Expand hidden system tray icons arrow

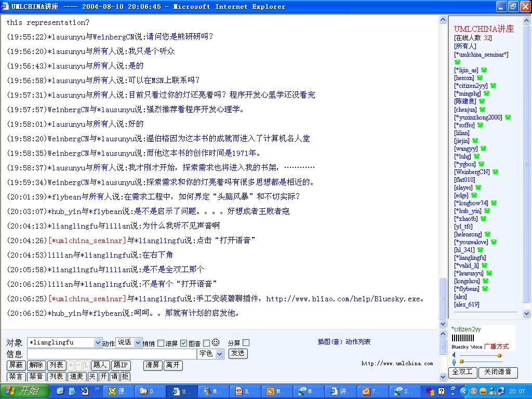463,391
